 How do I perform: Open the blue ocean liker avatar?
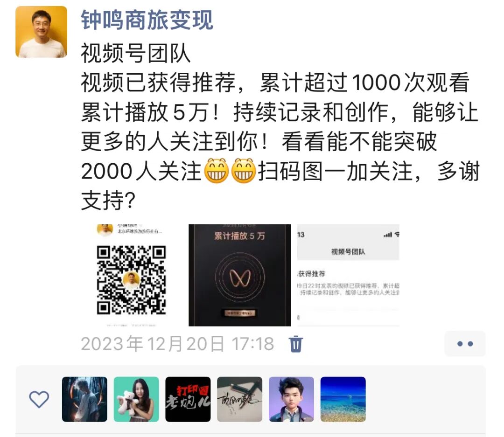coord(343,399)
